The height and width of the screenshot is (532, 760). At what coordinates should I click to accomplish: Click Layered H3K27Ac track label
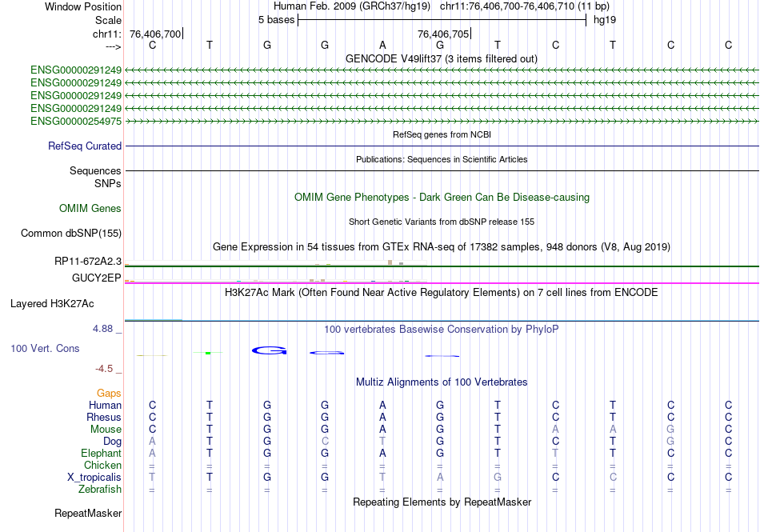tap(52, 304)
